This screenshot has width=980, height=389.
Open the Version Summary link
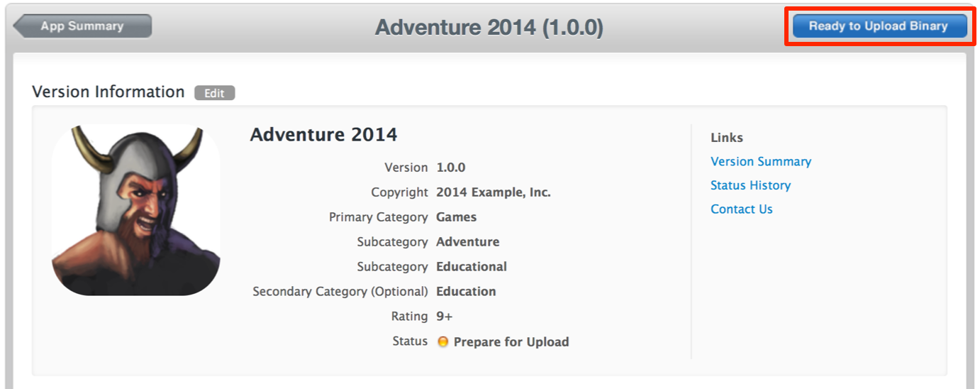[x=761, y=162]
